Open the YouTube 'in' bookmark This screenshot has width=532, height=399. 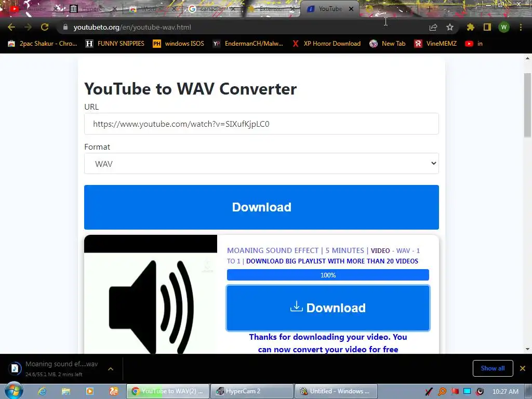(x=474, y=44)
